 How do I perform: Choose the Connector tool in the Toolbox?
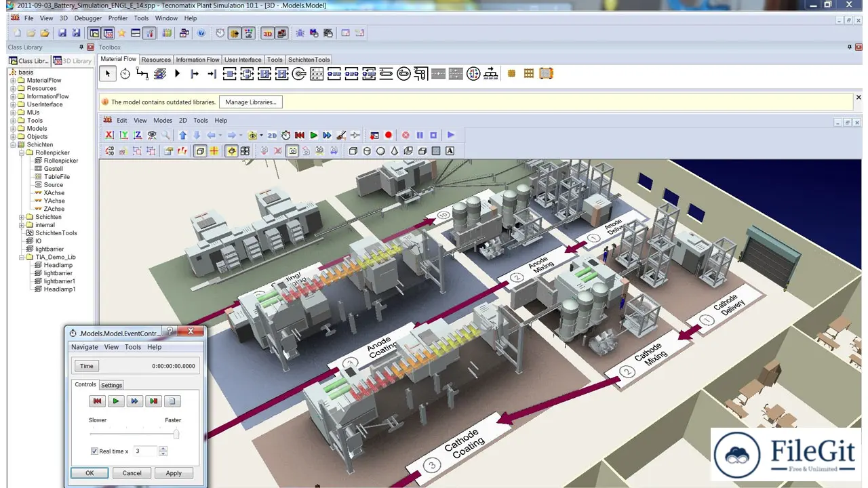point(142,74)
